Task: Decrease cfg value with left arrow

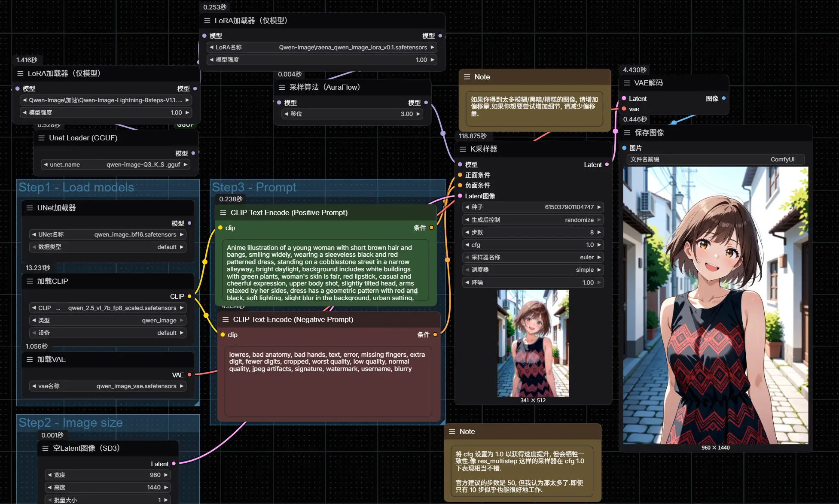Action: tap(467, 245)
